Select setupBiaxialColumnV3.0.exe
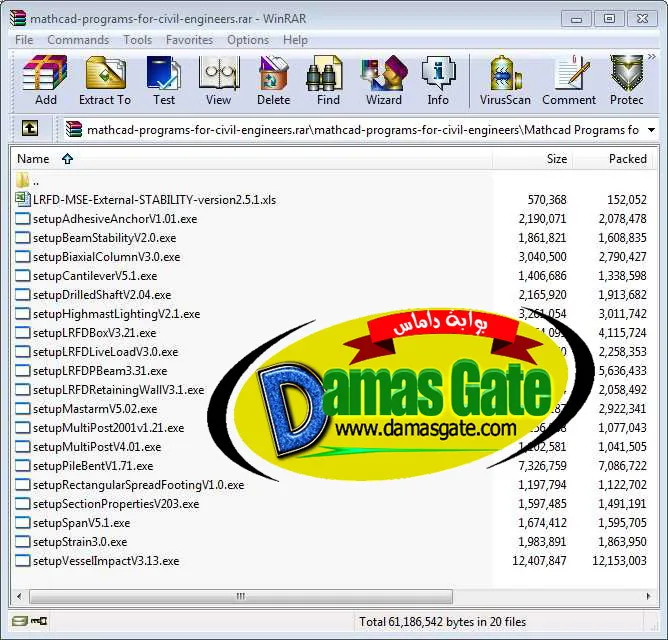This screenshot has width=668, height=640. (107, 257)
